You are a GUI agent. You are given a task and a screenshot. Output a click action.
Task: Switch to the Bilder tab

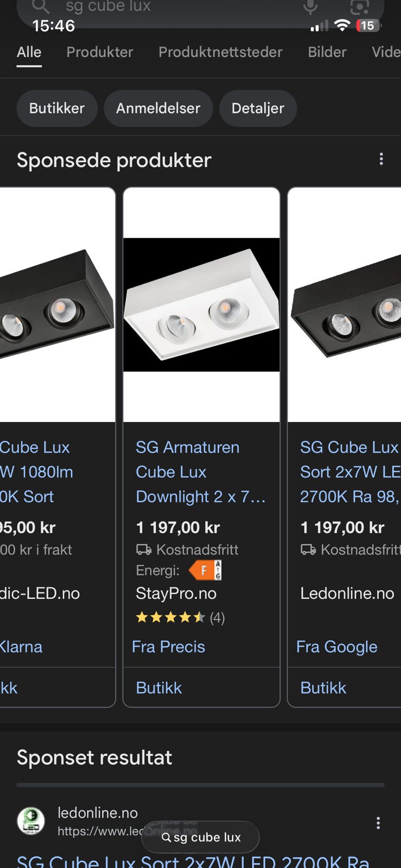coord(327,52)
